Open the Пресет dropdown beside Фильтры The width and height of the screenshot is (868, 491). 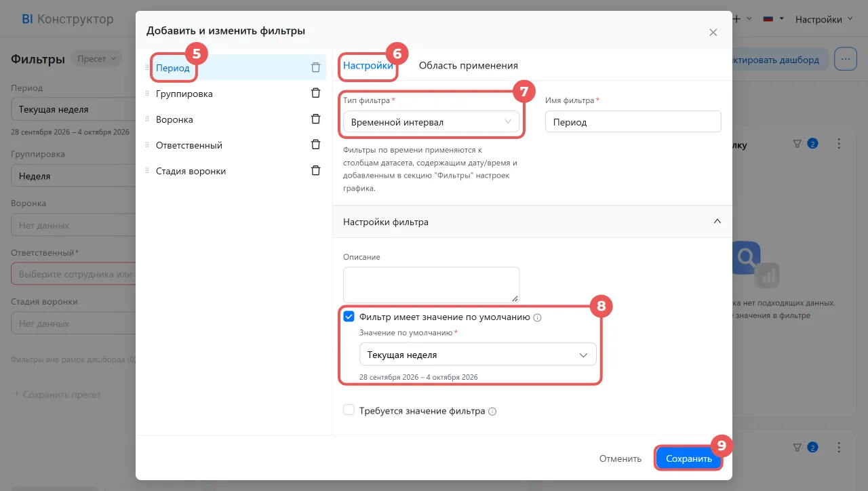pyautogui.click(x=96, y=59)
